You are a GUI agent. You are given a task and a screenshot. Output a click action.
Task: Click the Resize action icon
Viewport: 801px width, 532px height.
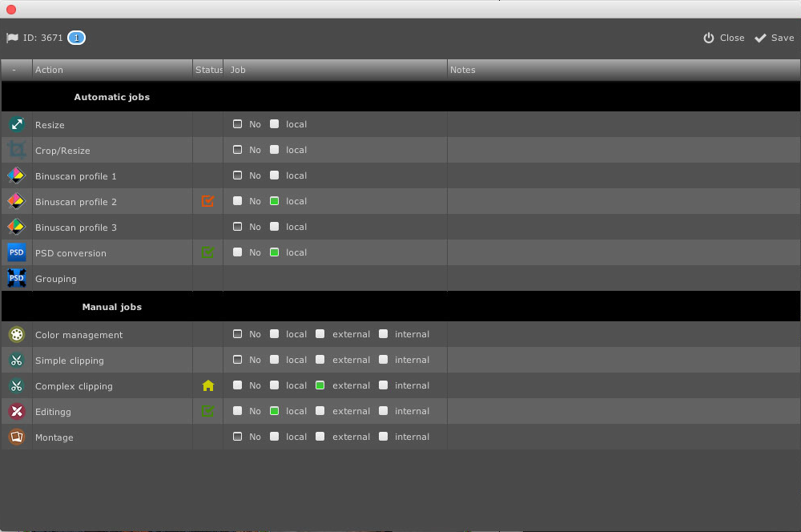17,125
